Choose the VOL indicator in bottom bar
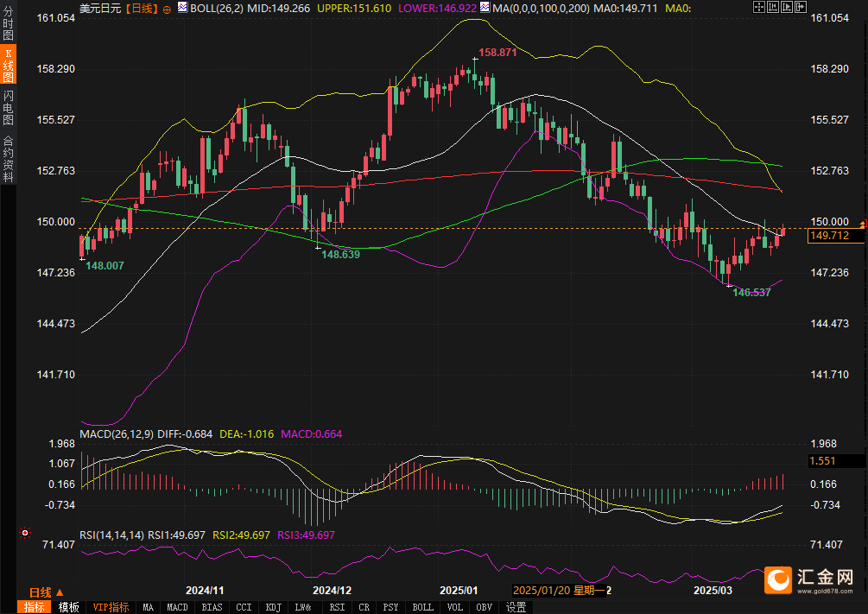 pos(454,607)
